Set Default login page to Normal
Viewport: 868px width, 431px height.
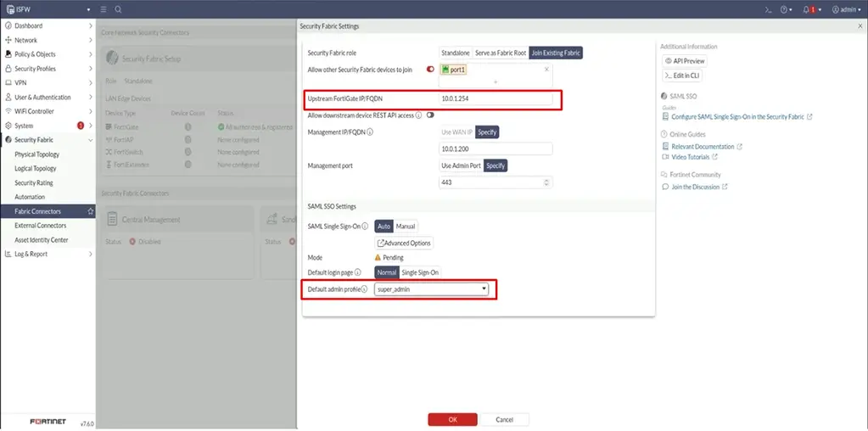(x=387, y=272)
